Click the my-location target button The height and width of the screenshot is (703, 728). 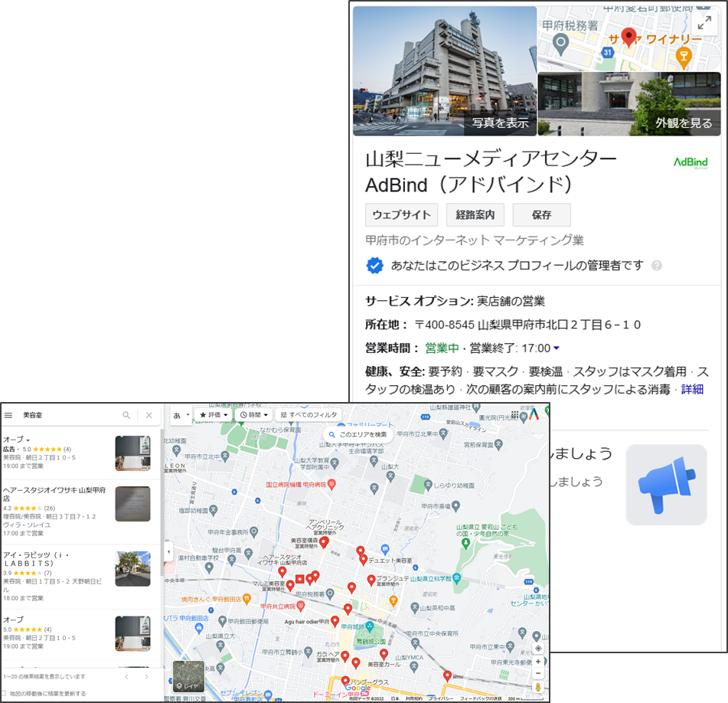pyautogui.click(x=538, y=648)
